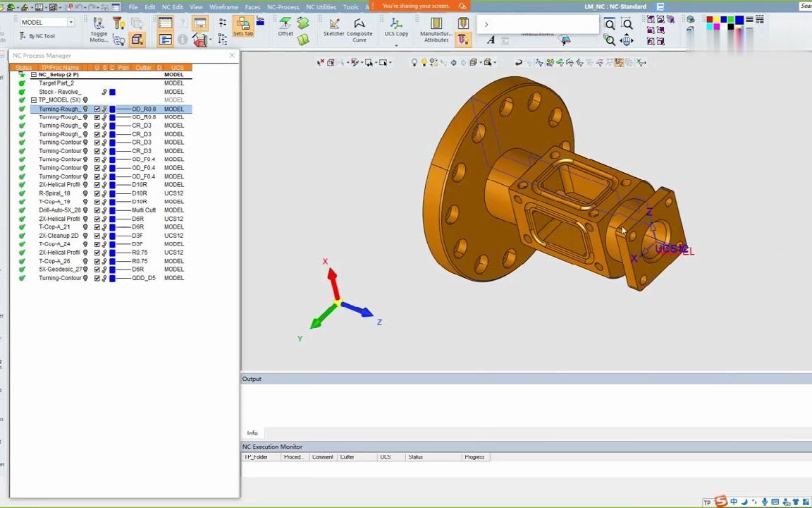Click the UCS Copy icon
The image size is (812, 508).
pos(396,26)
